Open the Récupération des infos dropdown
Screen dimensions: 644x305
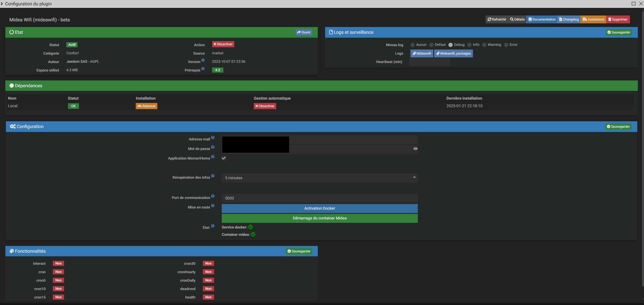point(319,178)
